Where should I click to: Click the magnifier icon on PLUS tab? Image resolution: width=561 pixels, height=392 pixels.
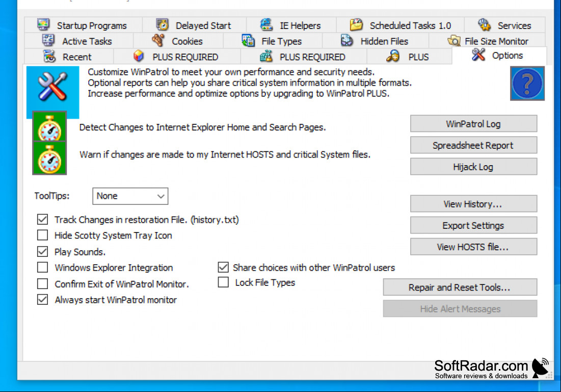(393, 56)
